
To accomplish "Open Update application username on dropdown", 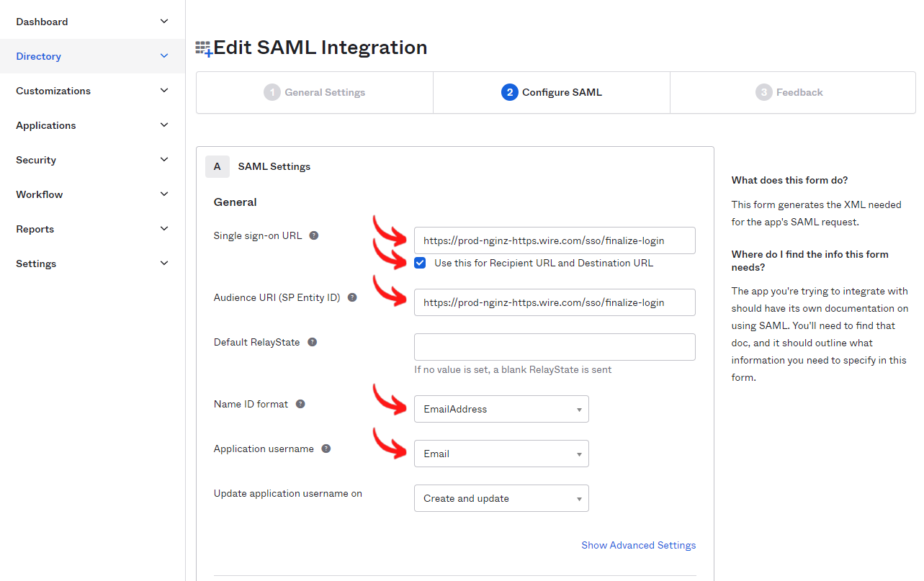I will coord(501,498).
